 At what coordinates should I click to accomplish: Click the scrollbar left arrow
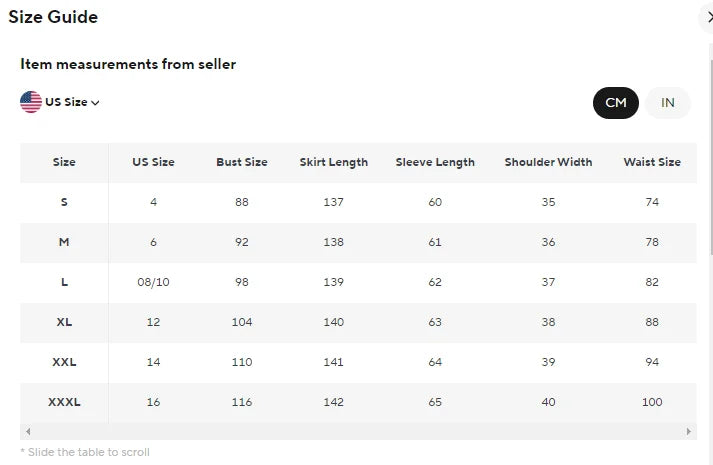point(28,432)
